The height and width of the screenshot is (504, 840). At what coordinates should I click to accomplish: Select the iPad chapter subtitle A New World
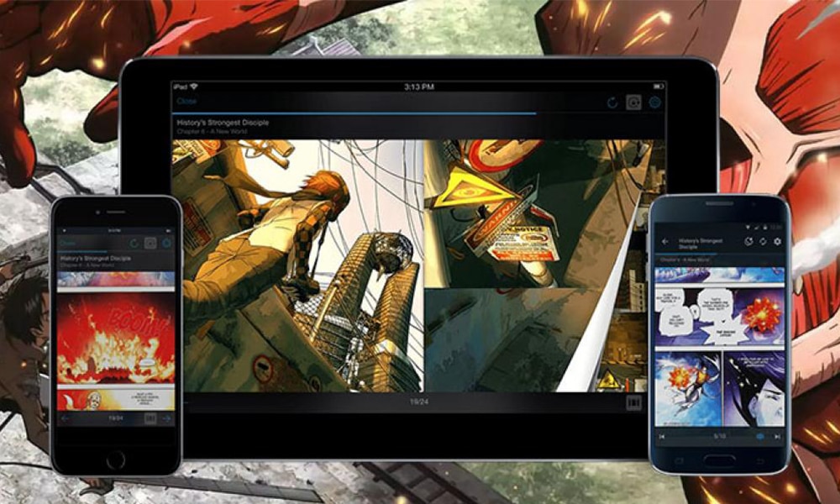pos(213,131)
